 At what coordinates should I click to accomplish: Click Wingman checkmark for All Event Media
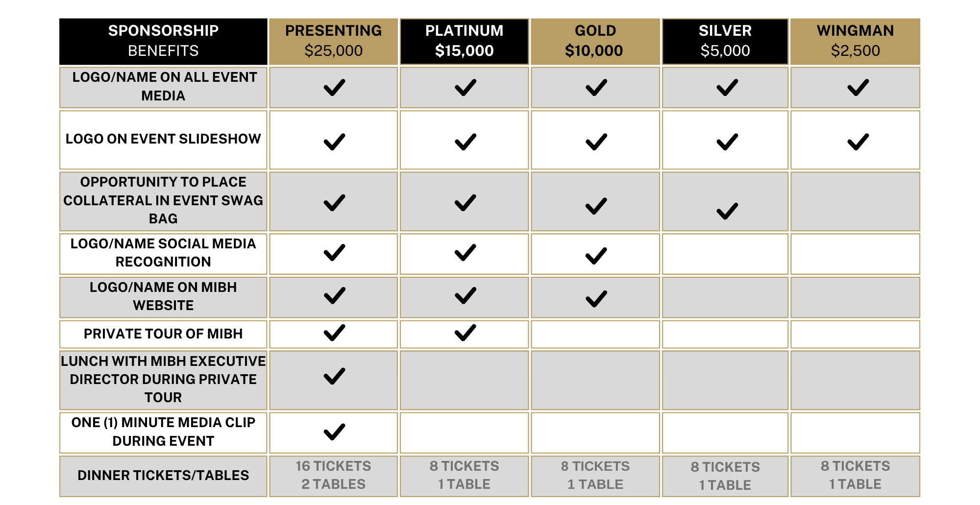(x=858, y=88)
